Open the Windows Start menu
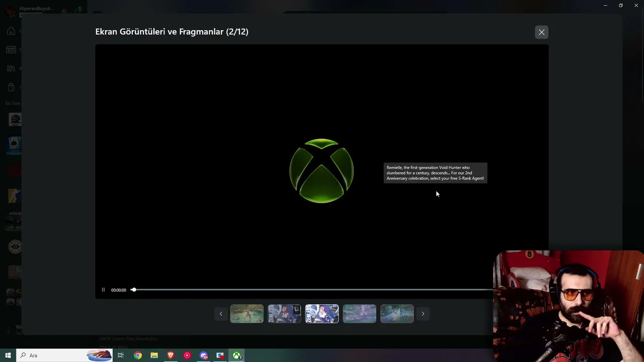 click(x=8, y=355)
